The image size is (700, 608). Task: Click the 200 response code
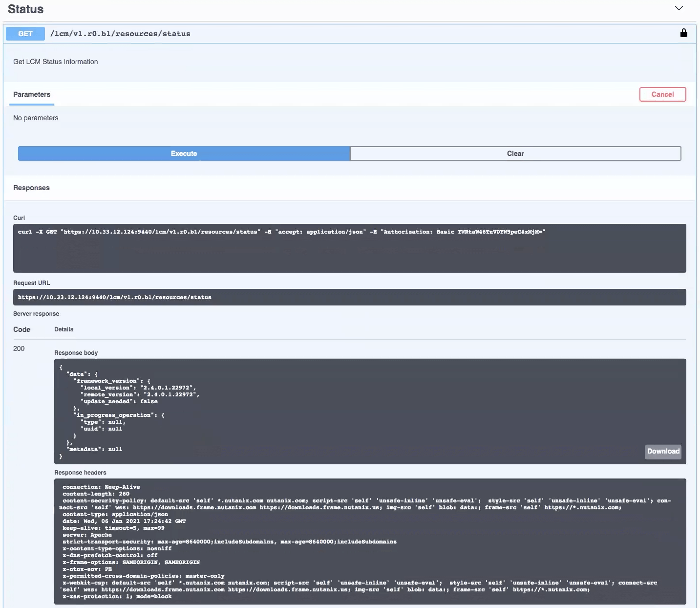(x=19, y=348)
